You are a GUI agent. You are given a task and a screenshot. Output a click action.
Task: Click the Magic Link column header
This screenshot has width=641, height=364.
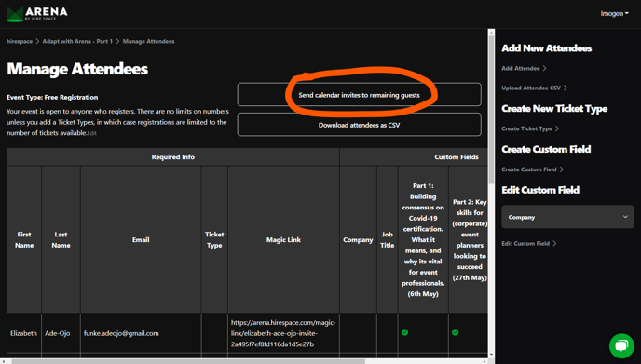(283, 240)
